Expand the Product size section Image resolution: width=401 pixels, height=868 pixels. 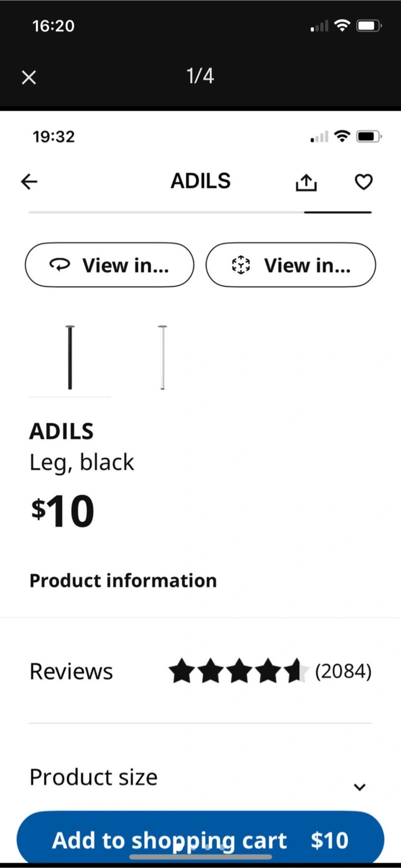[x=200, y=778]
